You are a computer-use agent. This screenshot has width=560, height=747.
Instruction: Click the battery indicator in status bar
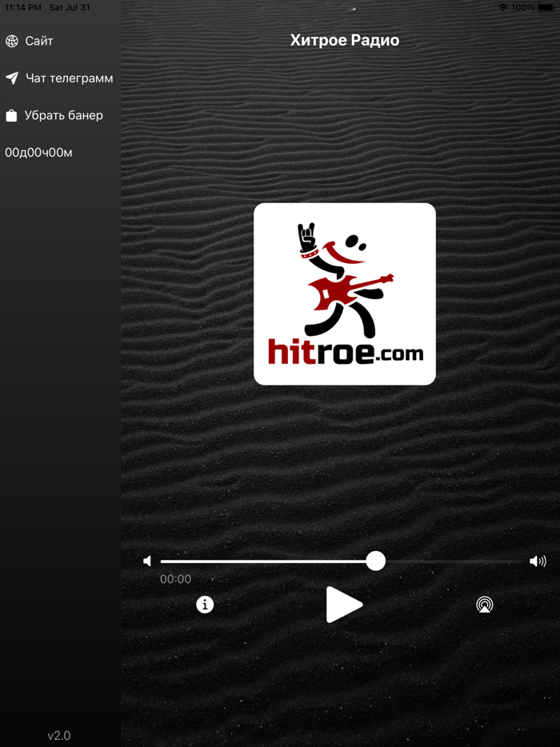546,7
